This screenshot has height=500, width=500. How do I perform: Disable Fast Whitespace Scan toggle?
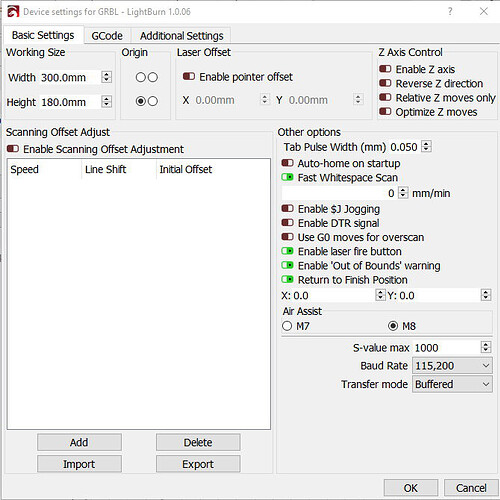[287, 177]
